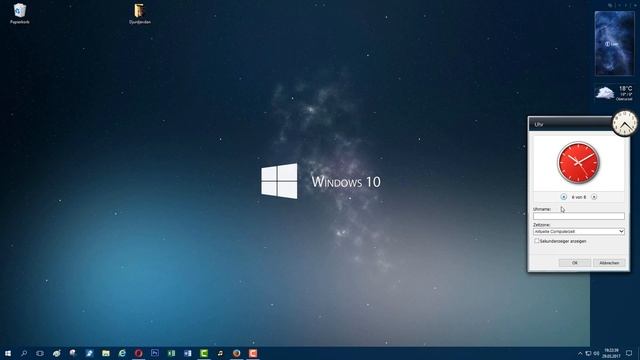Open the Action Center notifications icon
640x360 pixels.
click(x=629, y=353)
